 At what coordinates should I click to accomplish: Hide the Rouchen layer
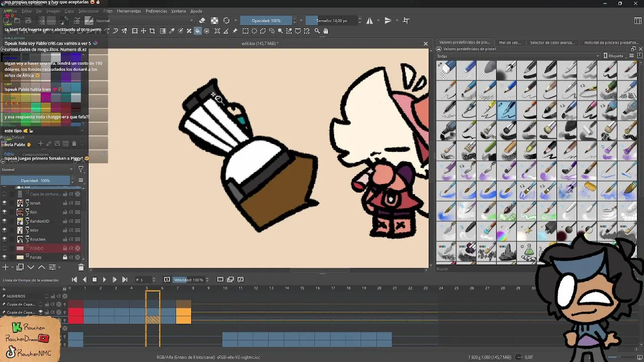(x=5, y=239)
